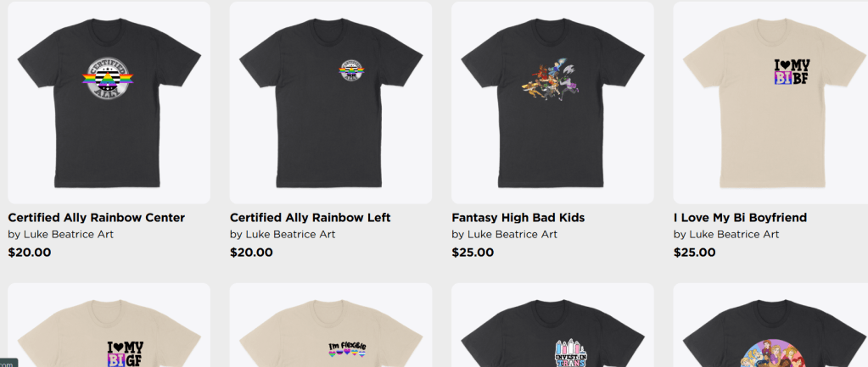Open the black shirt with circular character group art

[770, 325]
